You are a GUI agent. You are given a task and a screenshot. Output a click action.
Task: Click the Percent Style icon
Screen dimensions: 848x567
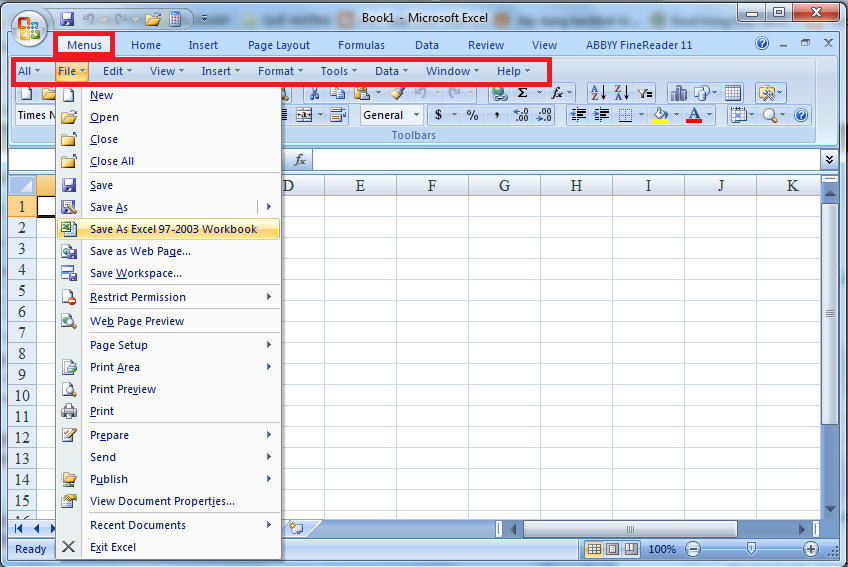472,115
